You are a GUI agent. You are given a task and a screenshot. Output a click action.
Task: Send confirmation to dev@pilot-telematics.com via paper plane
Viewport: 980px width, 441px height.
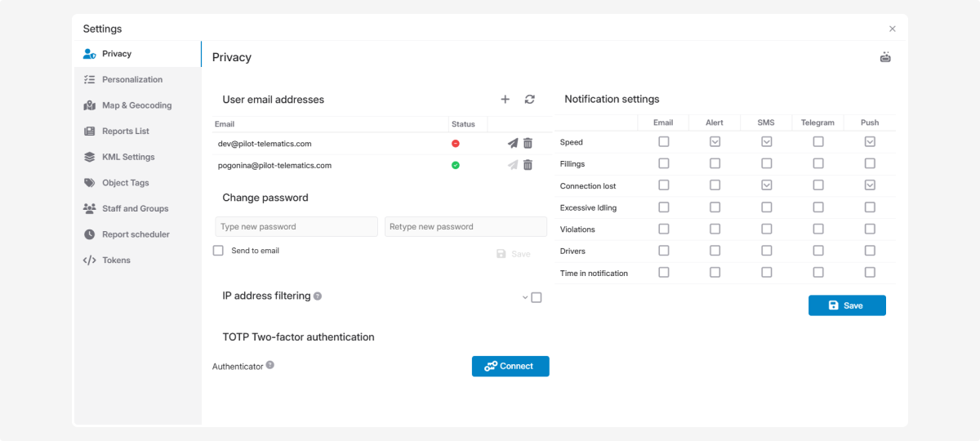coord(512,144)
